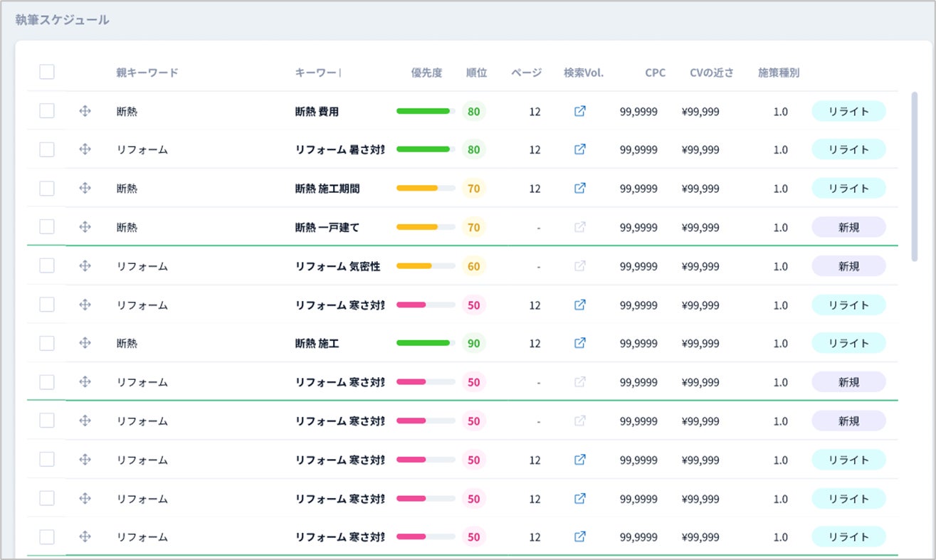Click the CVの近さ column header
The height and width of the screenshot is (560, 936).
[712, 73]
